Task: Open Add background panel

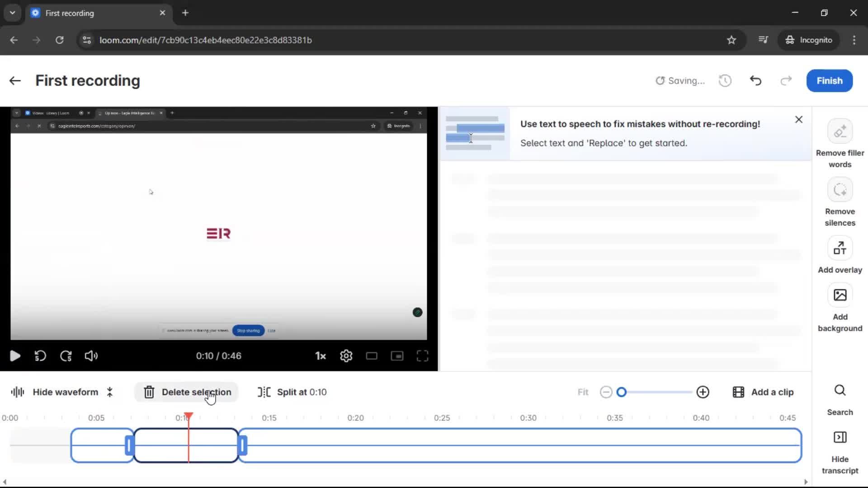Action: click(x=840, y=307)
